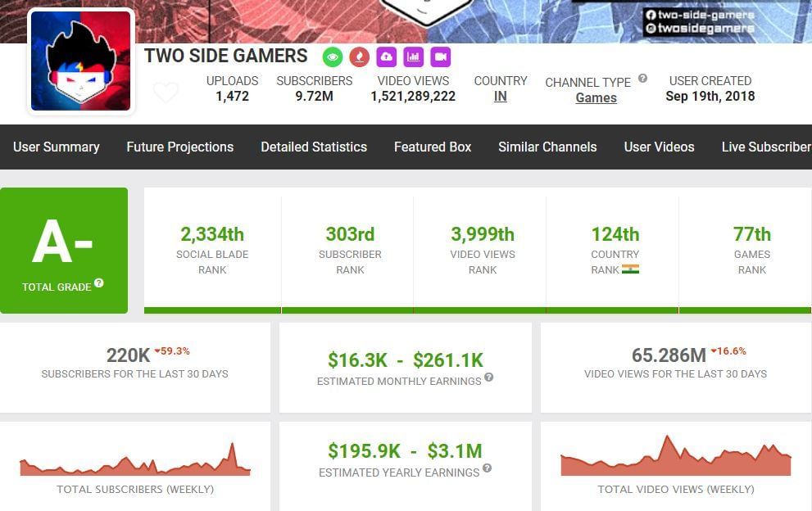The width and height of the screenshot is (812, 511).
Task: Select the Similar Channels tab
Action: pos(547,147)
